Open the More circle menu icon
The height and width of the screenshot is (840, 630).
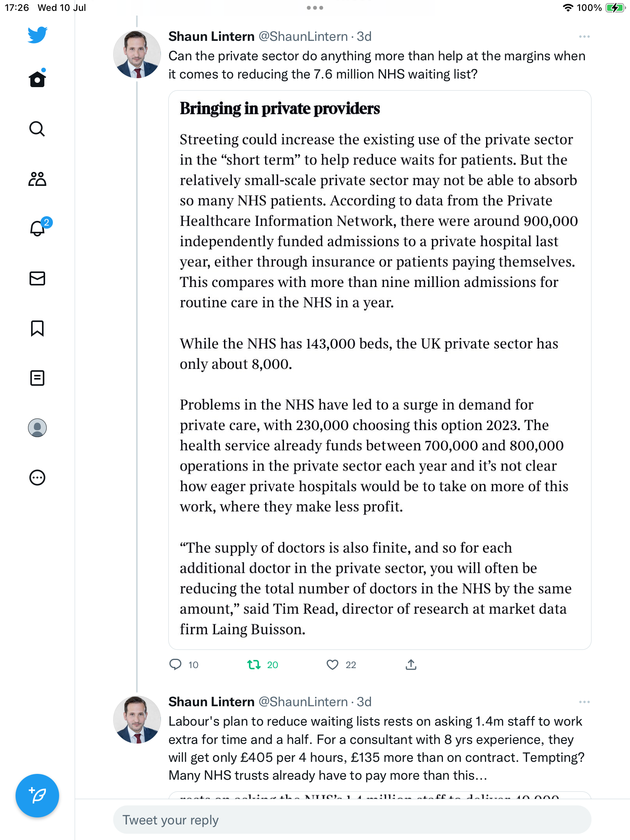tap(37, 478)
